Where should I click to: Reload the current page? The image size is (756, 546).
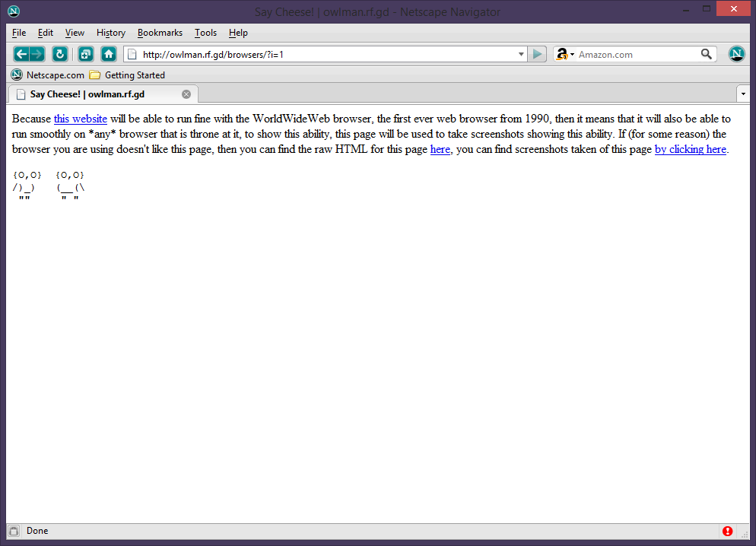point(60,54)
